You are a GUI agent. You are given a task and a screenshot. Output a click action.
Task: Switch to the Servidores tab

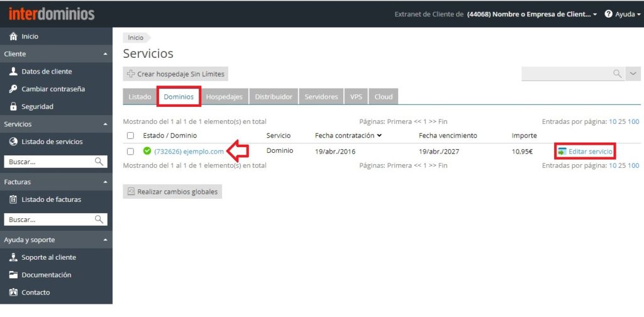[321, 97]
